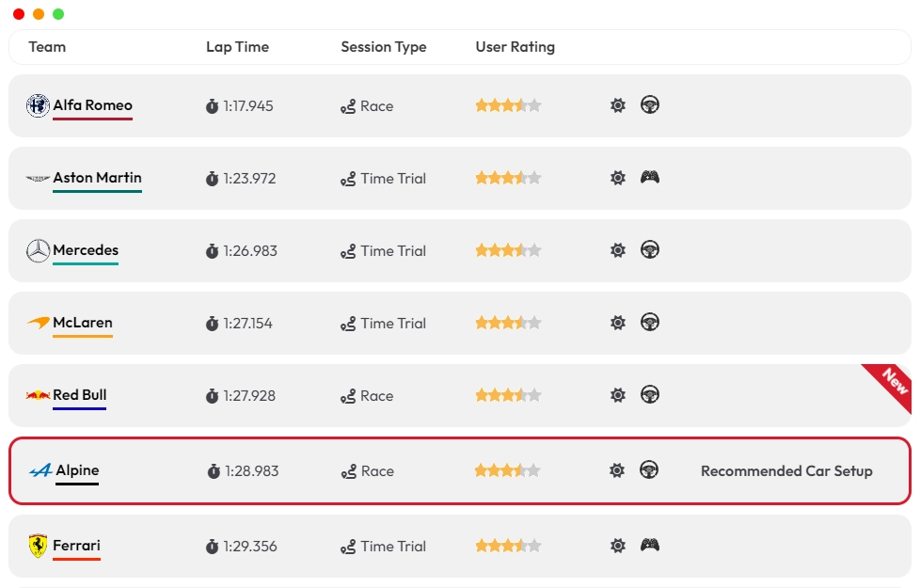Screen dimensions: 920x588
Task: Click the steering wheel icon in Mercedes row
Action: (649, 250)
